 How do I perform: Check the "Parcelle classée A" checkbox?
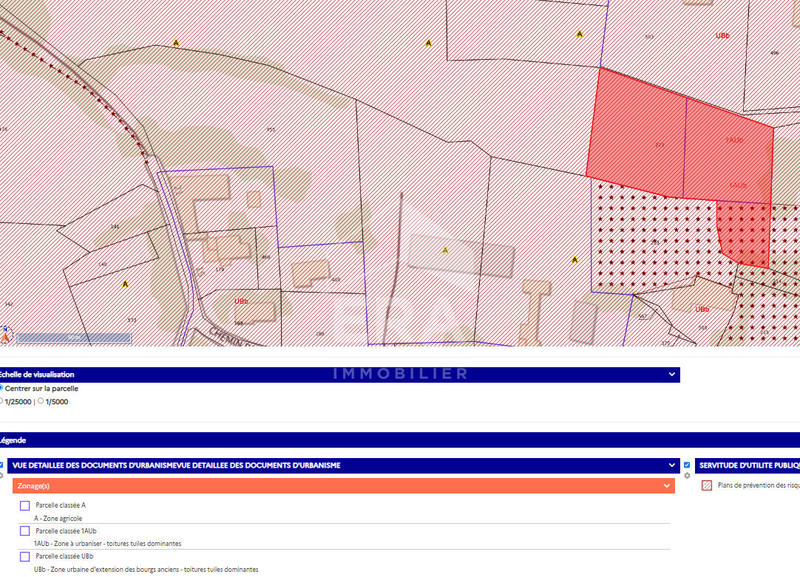(24, 507)
